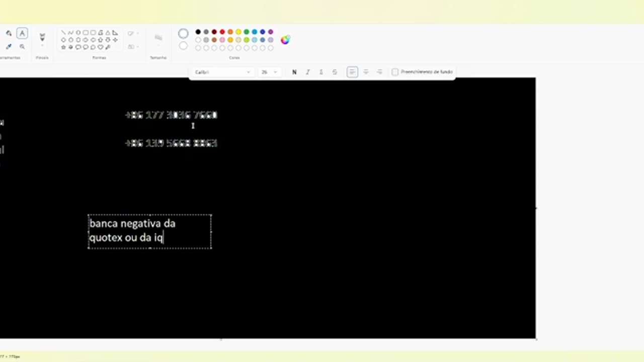Pick the green color swatch

(x=246, y=32)
